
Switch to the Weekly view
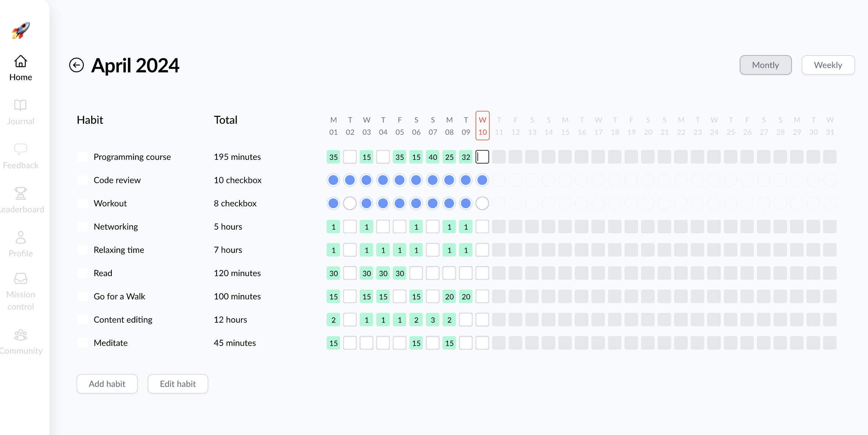pos(828,65)
